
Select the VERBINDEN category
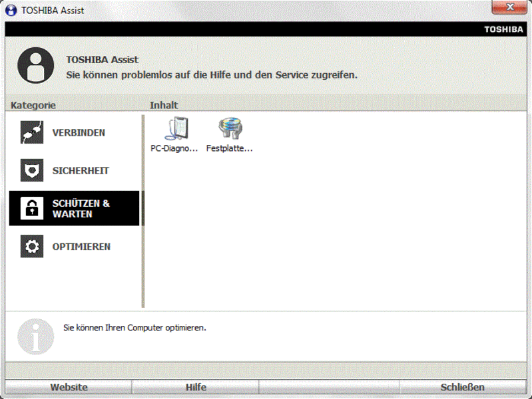(x=75, y=132)
